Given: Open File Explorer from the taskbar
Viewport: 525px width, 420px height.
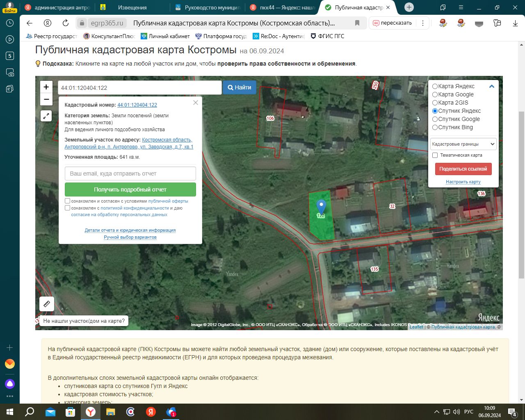Looking at the screenshot, I should [x=111, y=412].
